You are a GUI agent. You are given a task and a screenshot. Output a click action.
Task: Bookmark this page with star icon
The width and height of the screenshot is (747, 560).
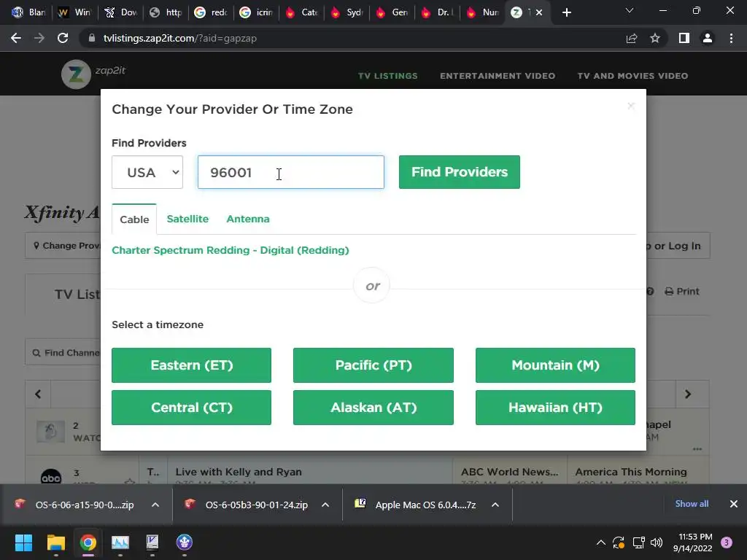(655, 38)
